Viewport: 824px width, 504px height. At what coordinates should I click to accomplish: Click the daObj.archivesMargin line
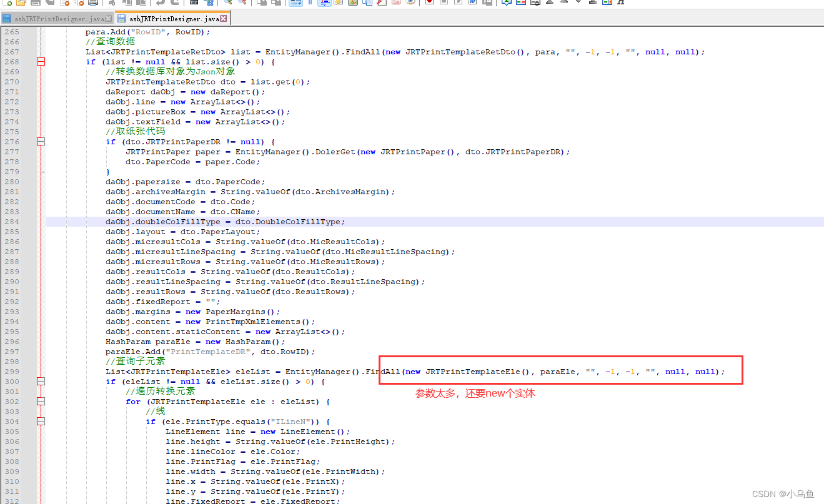251,192
